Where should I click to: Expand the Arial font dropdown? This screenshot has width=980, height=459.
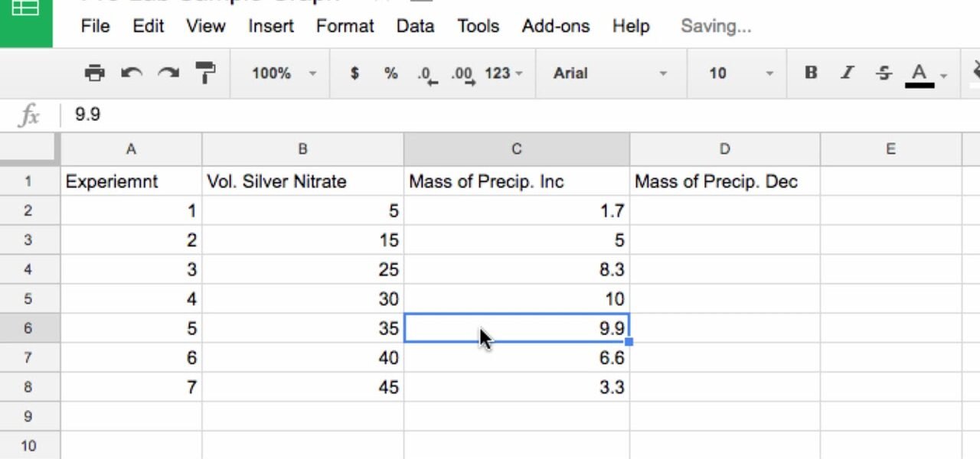pyautogui.click(x=609, y=73)
